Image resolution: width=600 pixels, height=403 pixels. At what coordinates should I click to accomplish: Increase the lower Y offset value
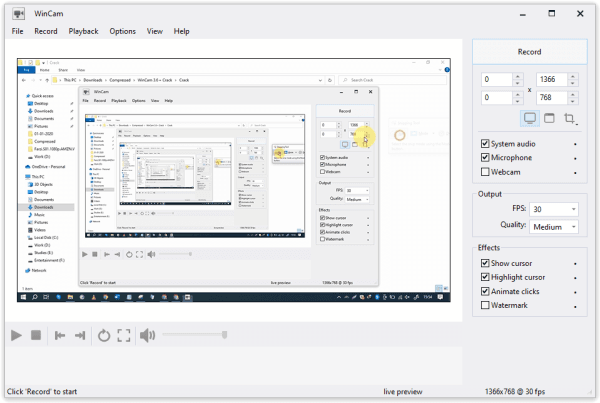point(517,94)
